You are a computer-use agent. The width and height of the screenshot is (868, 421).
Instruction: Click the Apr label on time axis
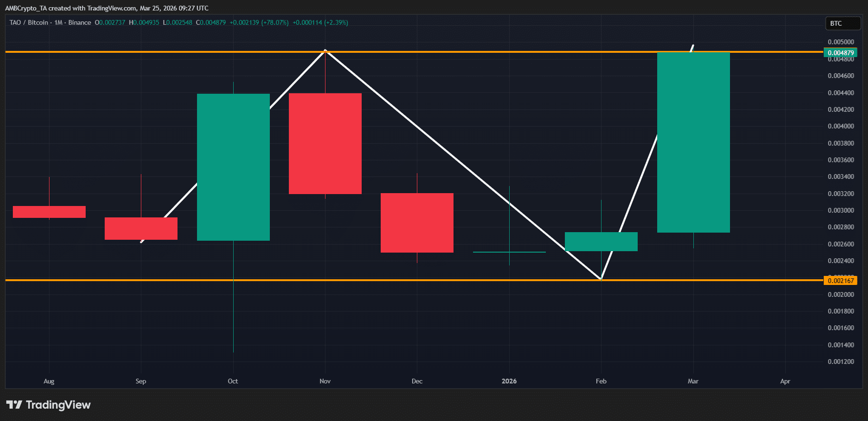pyautogui.click(x=785, y=381)
